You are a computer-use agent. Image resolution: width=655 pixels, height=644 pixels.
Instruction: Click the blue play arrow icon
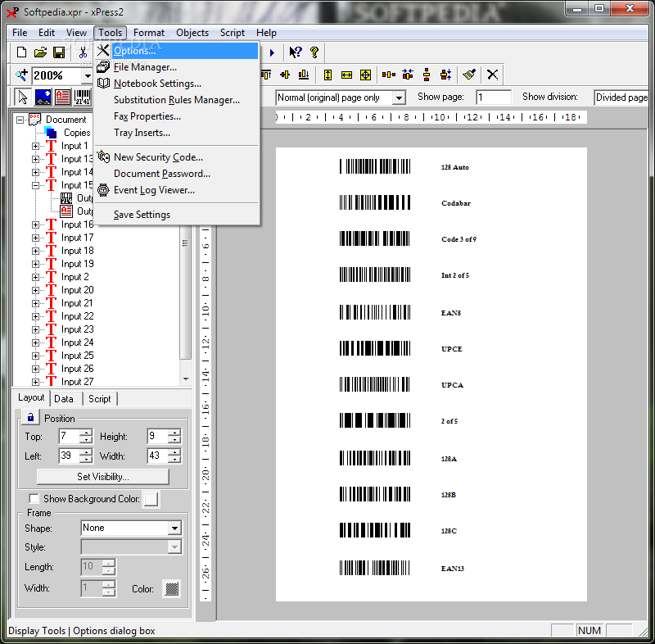click(272, 52)
